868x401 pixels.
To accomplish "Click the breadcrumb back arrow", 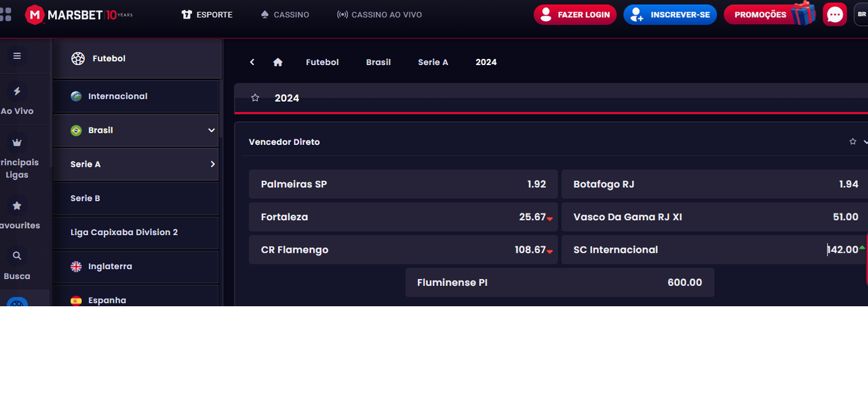I will [x=252, y=62].
